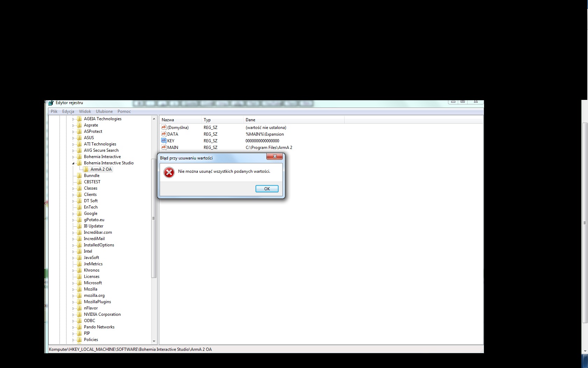Click the ASProtect folder icon

pos(79,131)
